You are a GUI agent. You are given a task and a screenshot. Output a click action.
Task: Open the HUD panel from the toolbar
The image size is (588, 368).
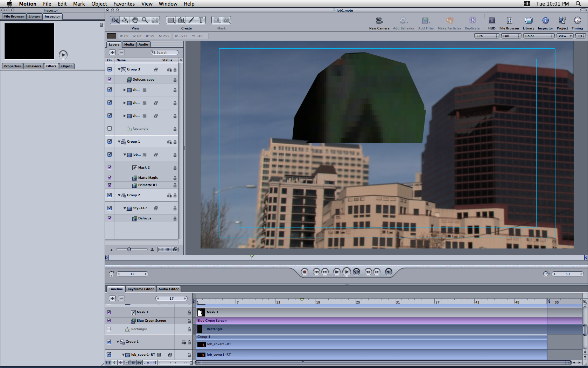492,21
